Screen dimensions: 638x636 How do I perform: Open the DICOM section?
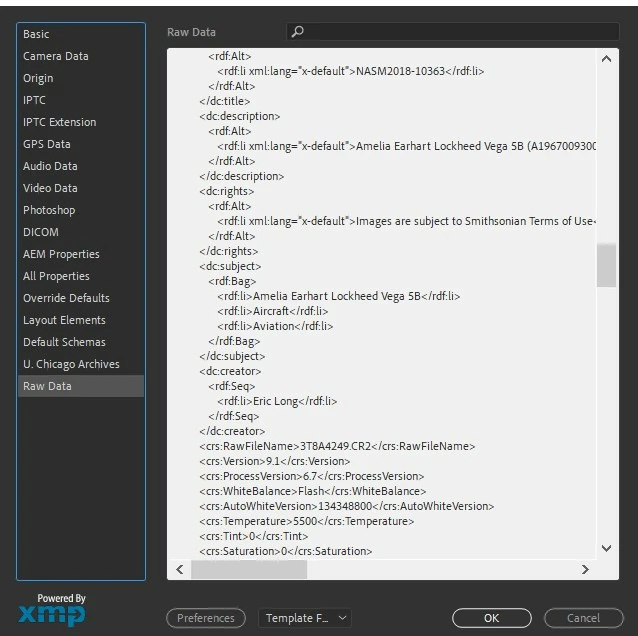pos(81,232)
